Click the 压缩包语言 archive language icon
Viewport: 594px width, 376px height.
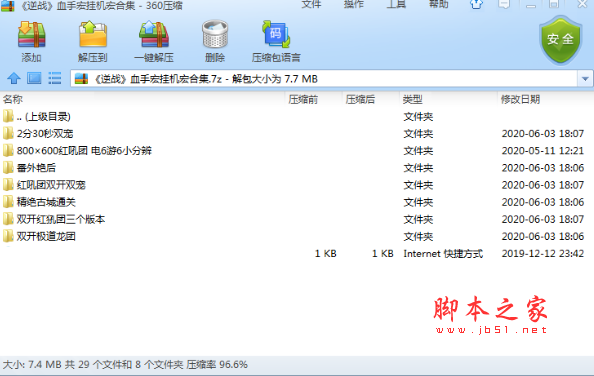pyautogui.click(x=276, y=35)
